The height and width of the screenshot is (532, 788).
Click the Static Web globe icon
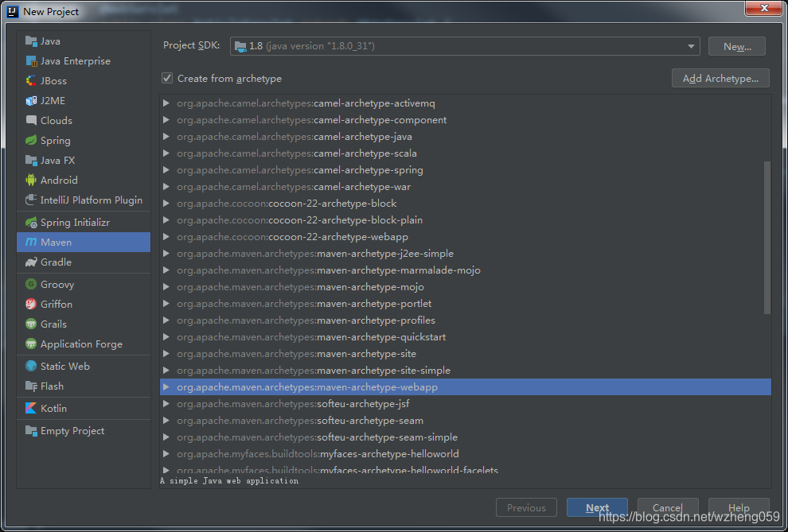pyautogui.click(x=31, y=367)
